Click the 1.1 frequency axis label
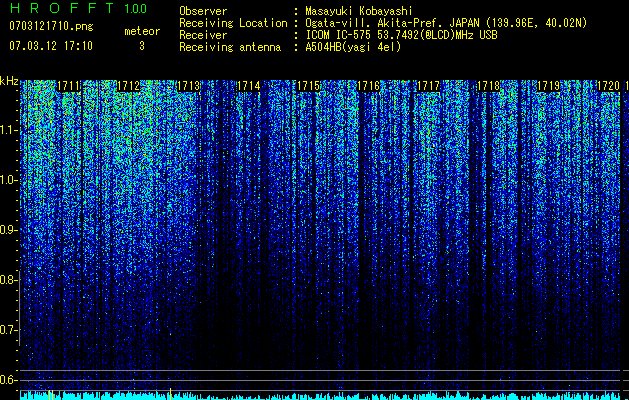Image resolution: width=629 pixels, height=400 pixels. pos(7,130)
